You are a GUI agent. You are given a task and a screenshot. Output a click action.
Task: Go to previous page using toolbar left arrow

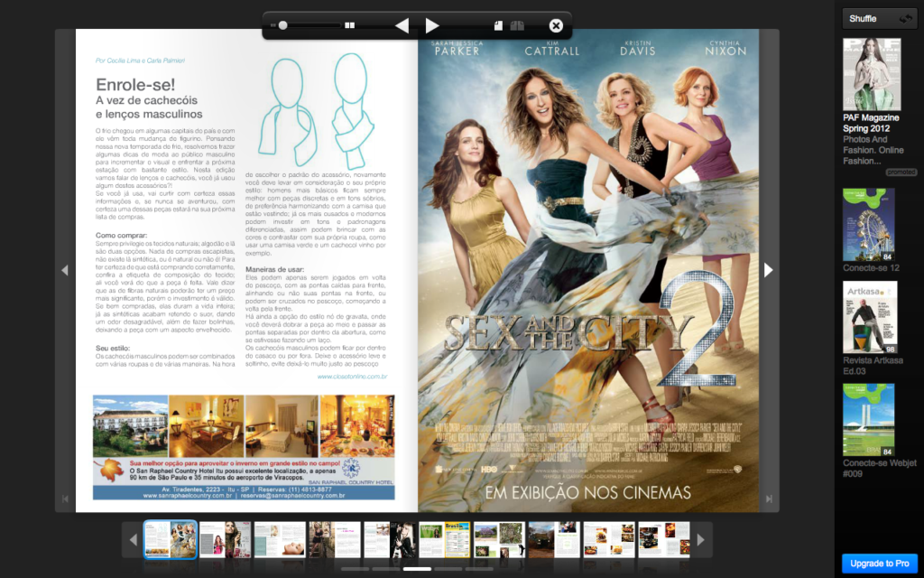click(x=402, y=25)
